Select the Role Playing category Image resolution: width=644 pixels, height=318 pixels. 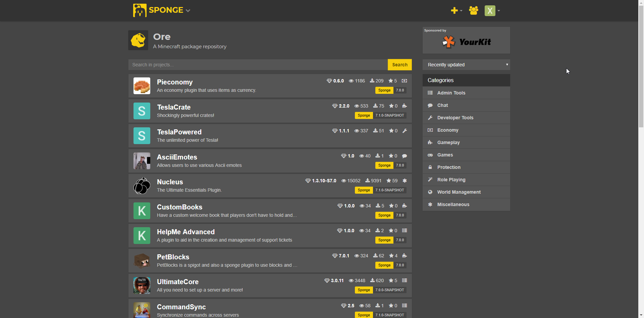click(450, 180)
